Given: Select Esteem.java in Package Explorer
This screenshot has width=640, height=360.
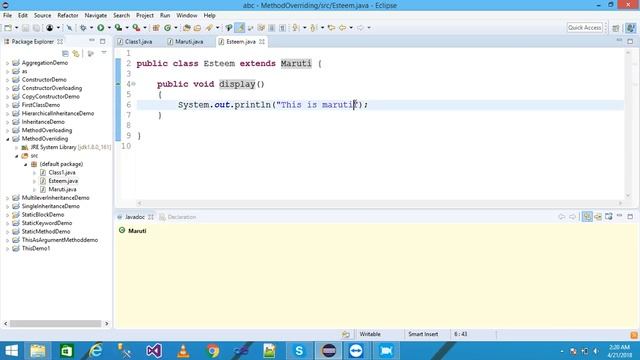Looking at the screenshot, I should point(63,181).
